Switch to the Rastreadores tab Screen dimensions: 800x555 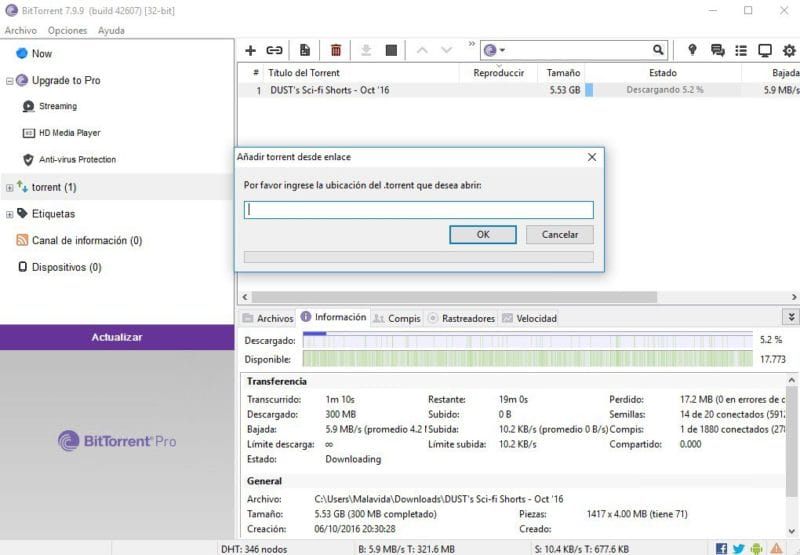pos(461,318)
